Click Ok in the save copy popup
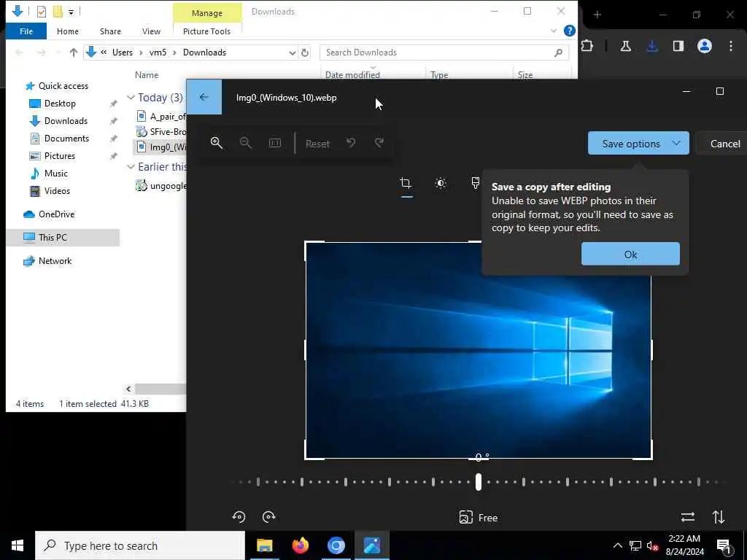The width and height of the screenshot is (747, 560). [x=630, y=254]
